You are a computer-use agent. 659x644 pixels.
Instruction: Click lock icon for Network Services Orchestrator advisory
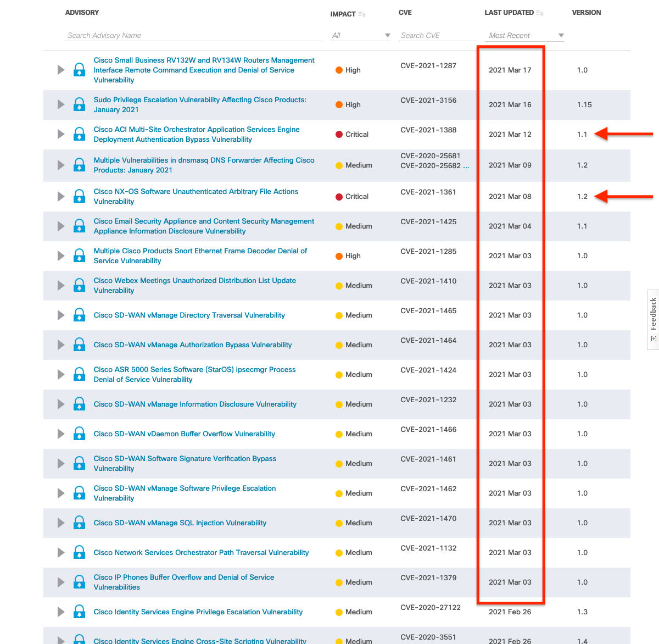click(x=80, y=552)
